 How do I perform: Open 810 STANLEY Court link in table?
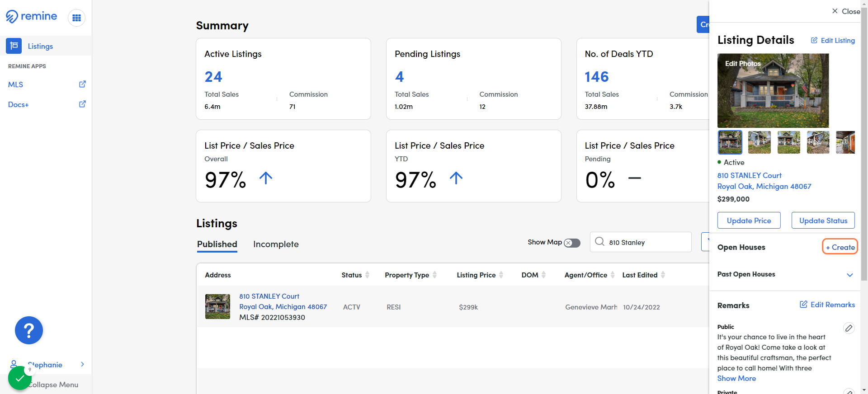(x=269, y=296)
